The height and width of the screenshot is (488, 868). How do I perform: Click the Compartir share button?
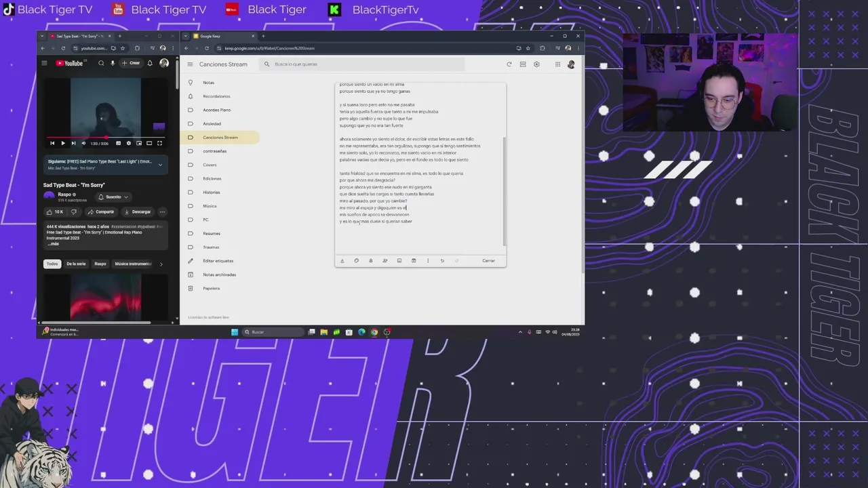(101, 211)
